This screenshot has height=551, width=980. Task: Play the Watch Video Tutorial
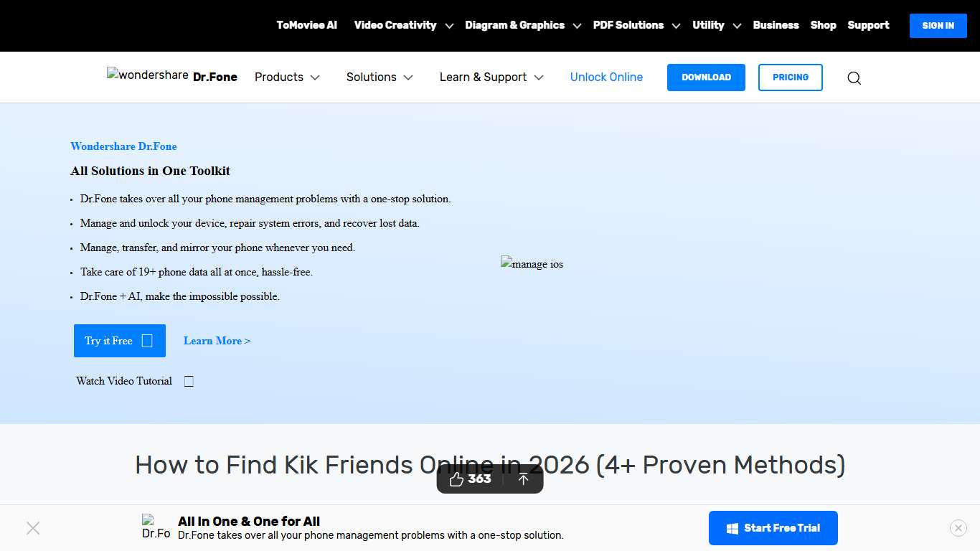(189, 380)
